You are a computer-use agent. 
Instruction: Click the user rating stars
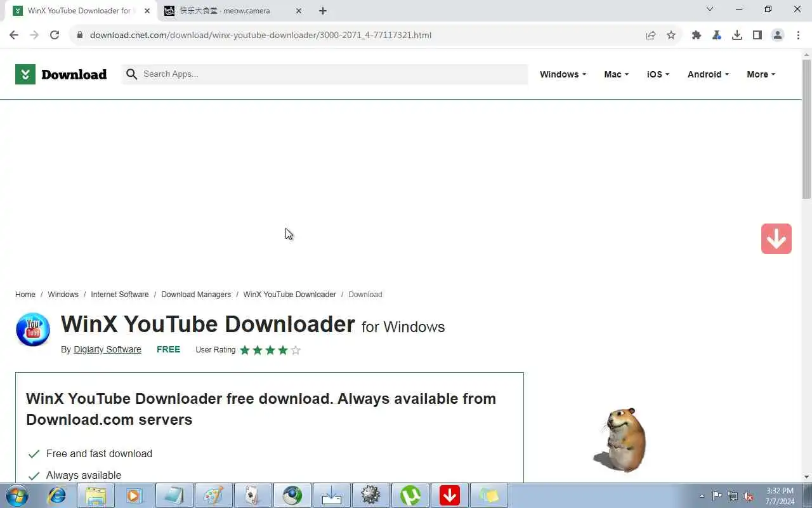270,350
